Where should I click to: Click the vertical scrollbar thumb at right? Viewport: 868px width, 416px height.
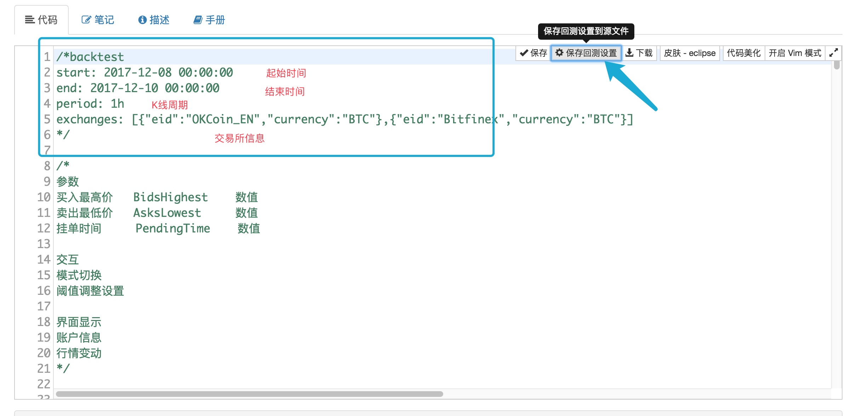tap(836, 65)
